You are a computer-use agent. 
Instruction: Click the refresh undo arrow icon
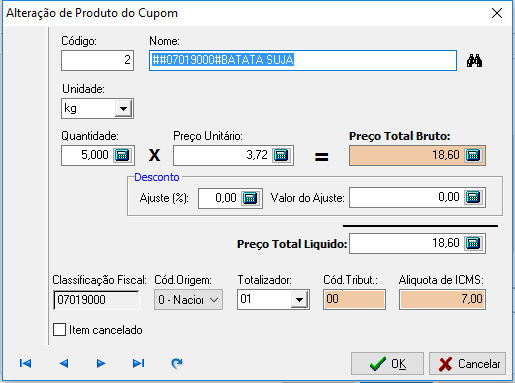click(x=177, y=363)
